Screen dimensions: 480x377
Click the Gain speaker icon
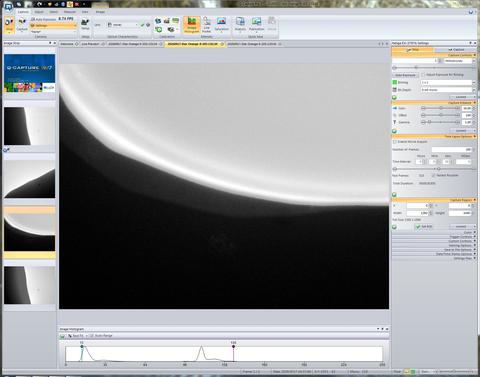click(x=395, y=108)
